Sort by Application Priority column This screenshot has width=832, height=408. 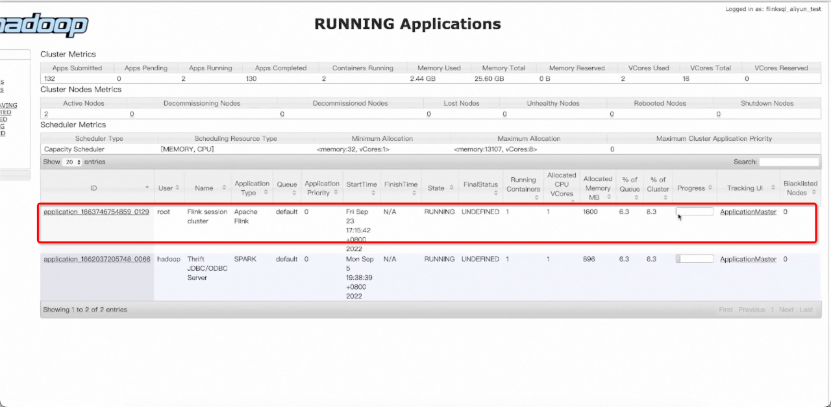(322, 188)
